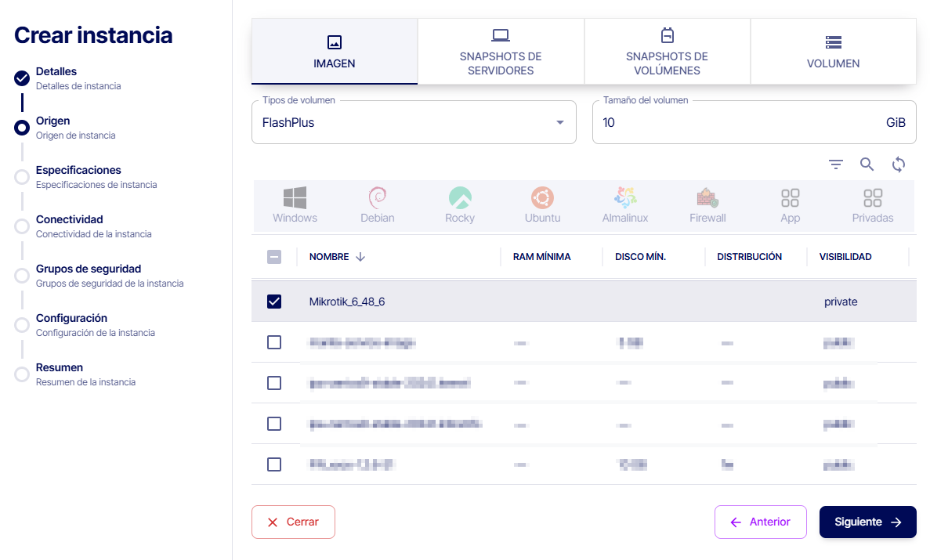Filter images by Windows distribution icon
The image size is (930, 560).
pyautogui.click(x=295, y=205)
